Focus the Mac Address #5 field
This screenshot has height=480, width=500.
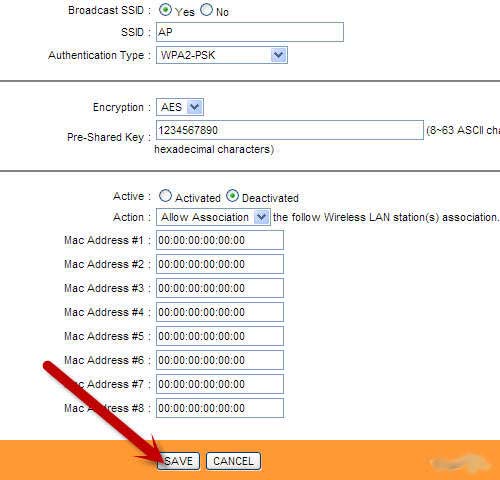(220, 336)
